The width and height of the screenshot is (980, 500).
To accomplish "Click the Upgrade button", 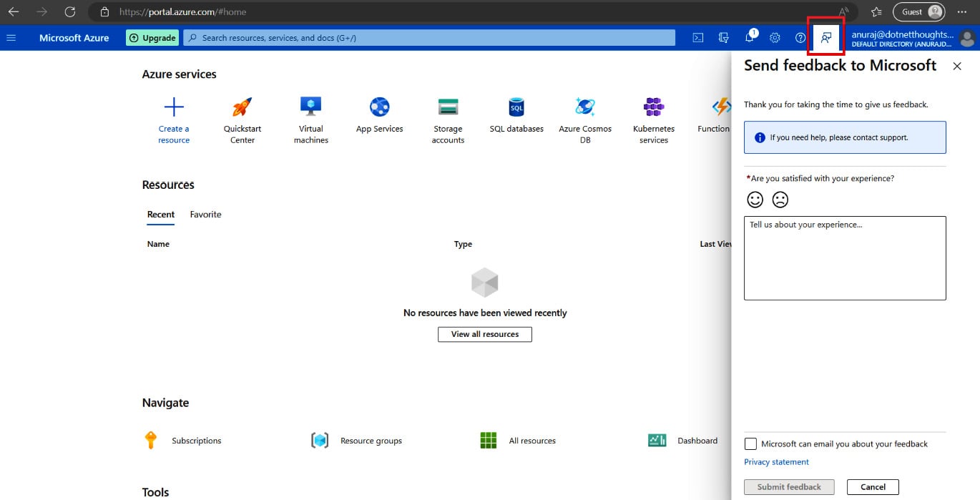I will [x=152, y=38].
